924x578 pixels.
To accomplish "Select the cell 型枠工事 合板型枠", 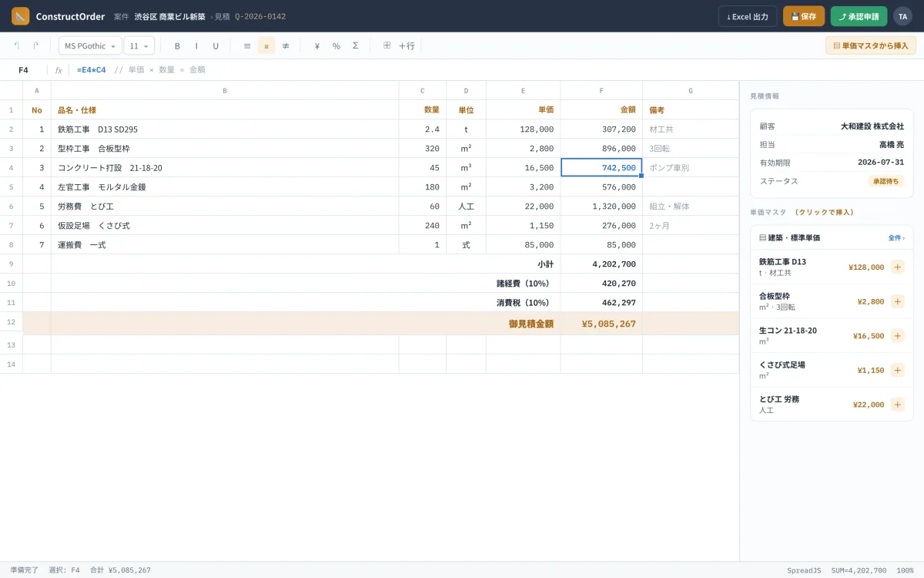I will (x=225, y=148).
